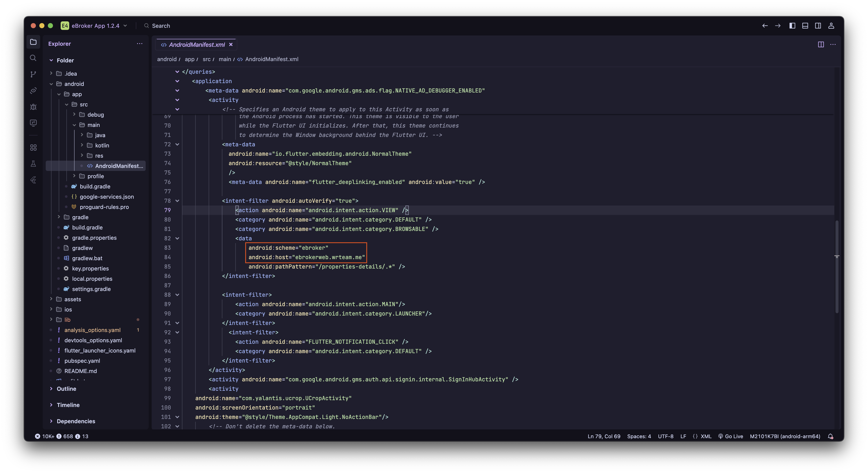The height and width of the screenshot is (473, 868).
Task: Expand the Dependencies section
Action: (x=76, y=421)
